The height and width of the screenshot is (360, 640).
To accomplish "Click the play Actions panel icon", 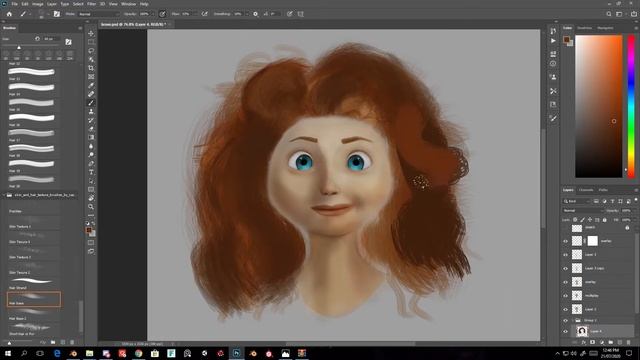I will point(553,41).
